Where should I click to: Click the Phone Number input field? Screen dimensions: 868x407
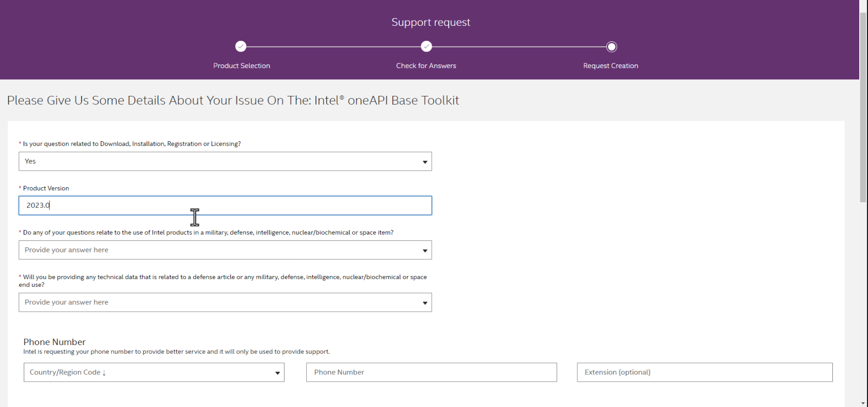432,372
